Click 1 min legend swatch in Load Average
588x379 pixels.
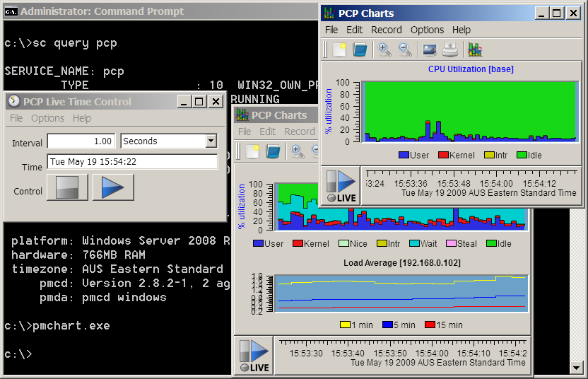pos(345,325)
